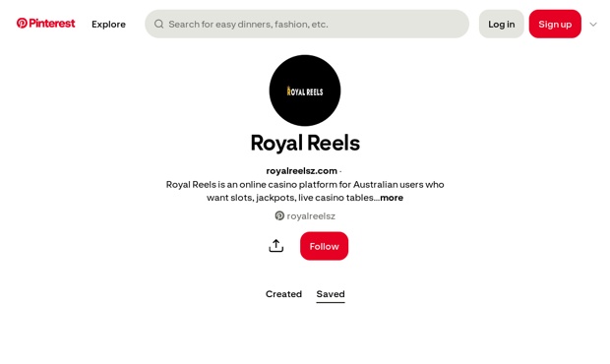Open the Explore page
This screenshot has height=364, width=610.
pos(108,25)
